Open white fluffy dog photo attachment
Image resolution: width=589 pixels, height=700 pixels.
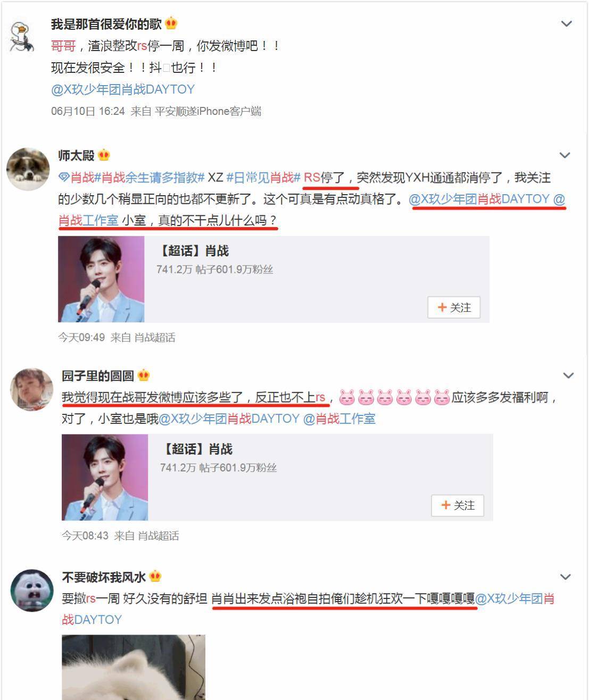click(134, 667)
